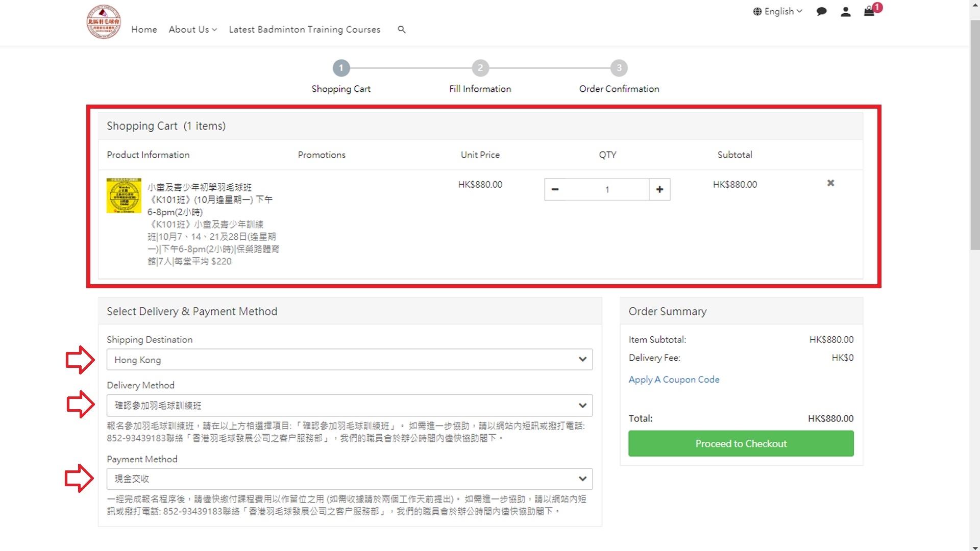Open the site search magnifier icon

[402, 30]
